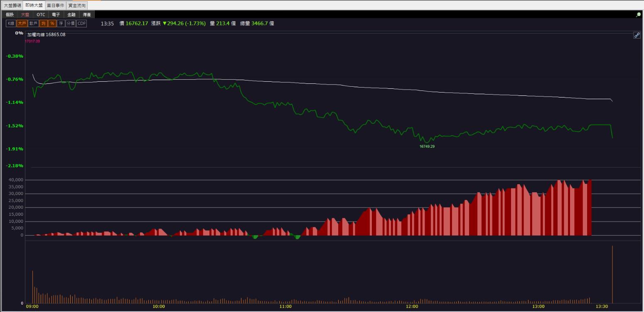
Task: Select the 個股 sub-tab
Action: click(10, 15)
